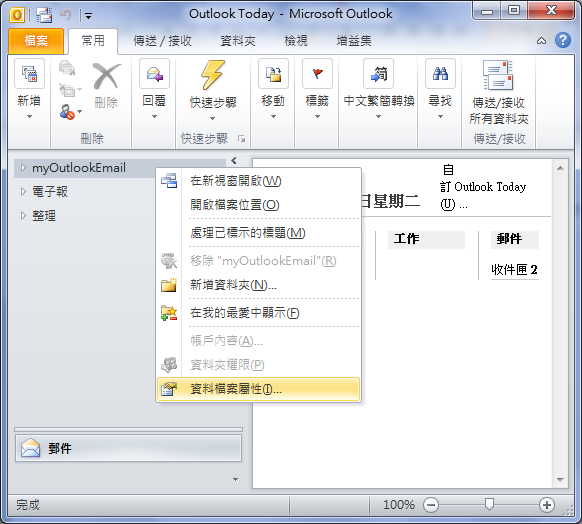Choose 資料檔案屬性(I)... menu entry
582x524 pixels.
click(x=258, y=389)
